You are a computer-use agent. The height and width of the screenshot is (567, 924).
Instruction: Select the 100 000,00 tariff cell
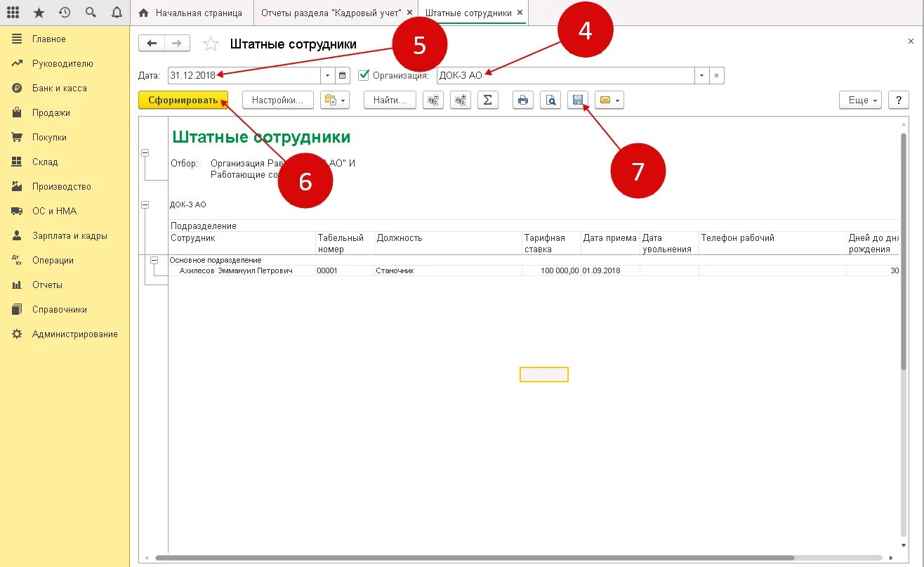[x=551, y=271]
